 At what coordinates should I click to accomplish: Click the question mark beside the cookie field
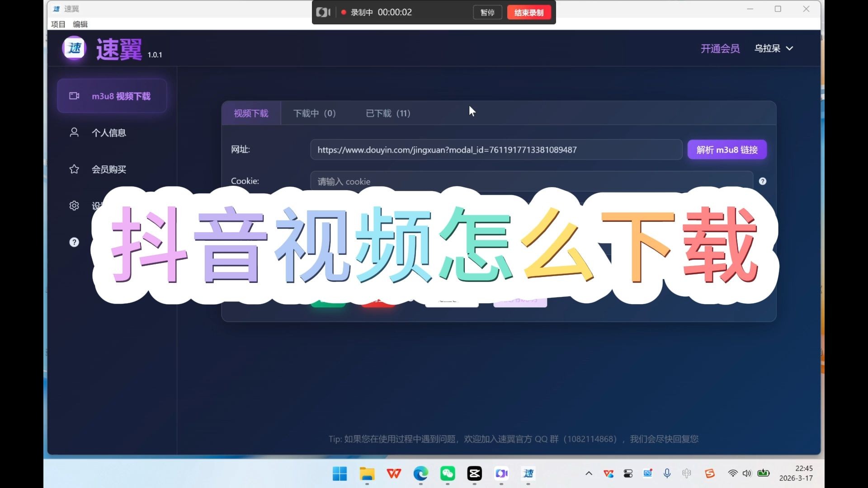(762, 181)
